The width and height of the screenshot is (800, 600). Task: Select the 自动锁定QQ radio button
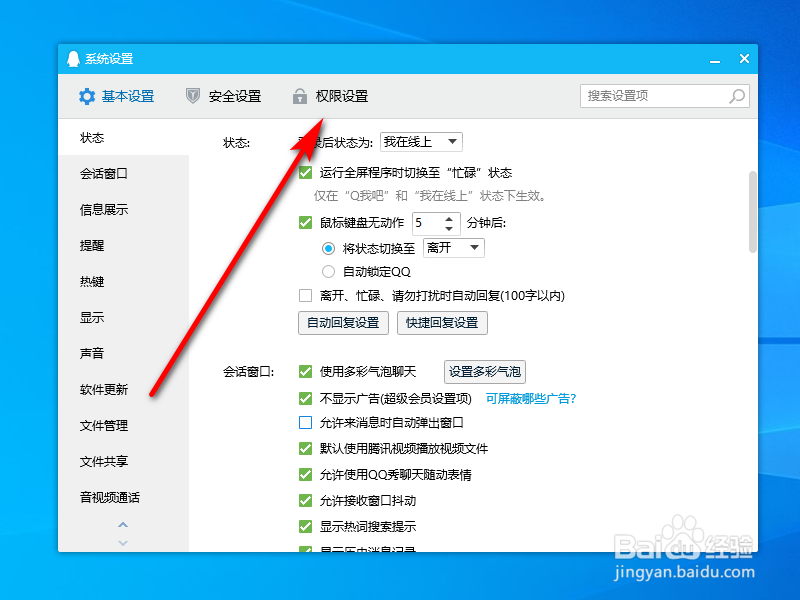pos(328,271)
